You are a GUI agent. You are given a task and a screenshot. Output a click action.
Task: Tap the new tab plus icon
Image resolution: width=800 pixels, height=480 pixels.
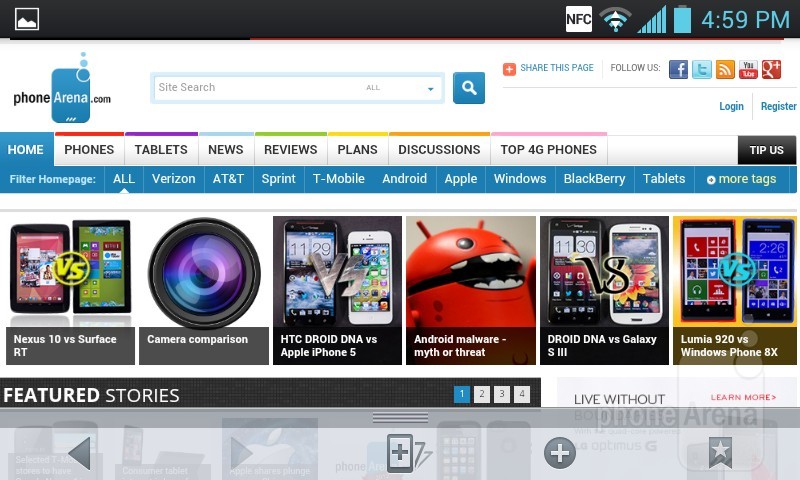(x=560, y=453)
